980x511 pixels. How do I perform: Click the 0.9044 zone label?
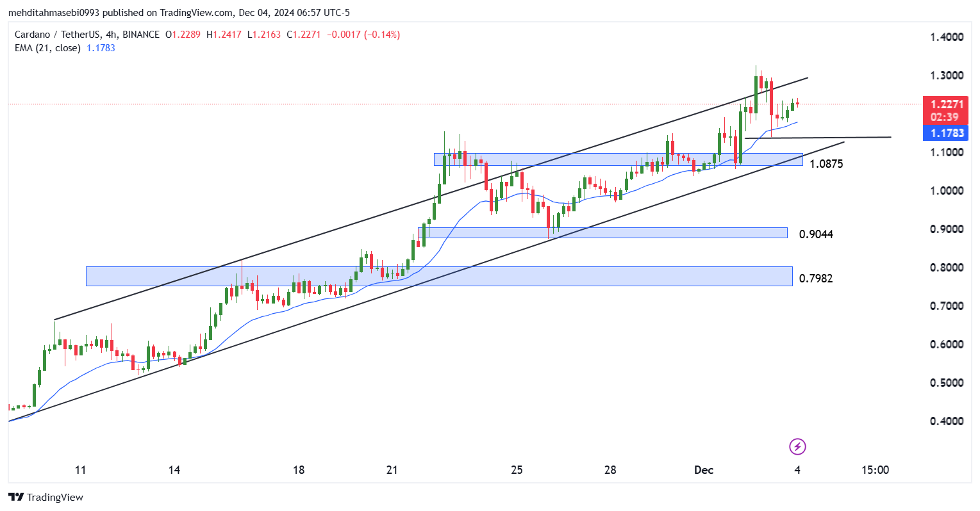pos(816,234)
